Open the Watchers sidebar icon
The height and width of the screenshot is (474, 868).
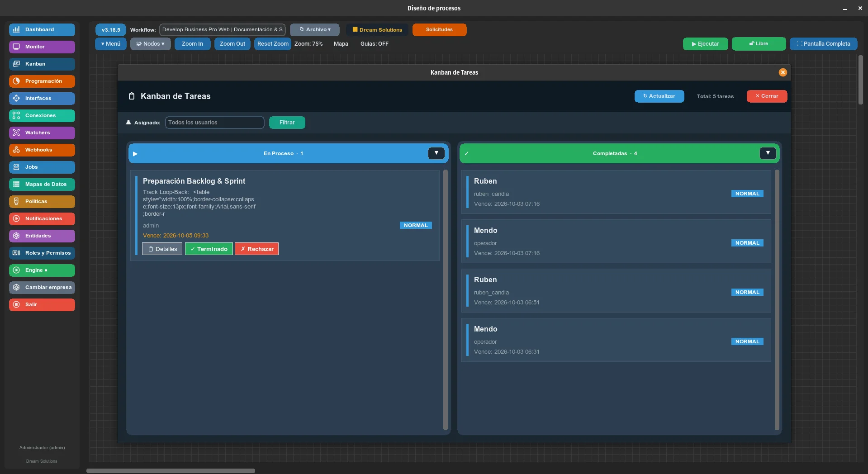tap(16, 133)
